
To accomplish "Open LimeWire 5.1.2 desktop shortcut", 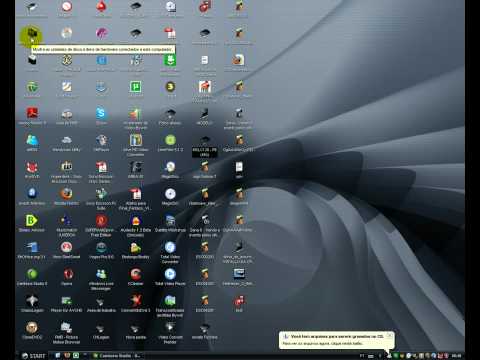I will click(170, 143).
